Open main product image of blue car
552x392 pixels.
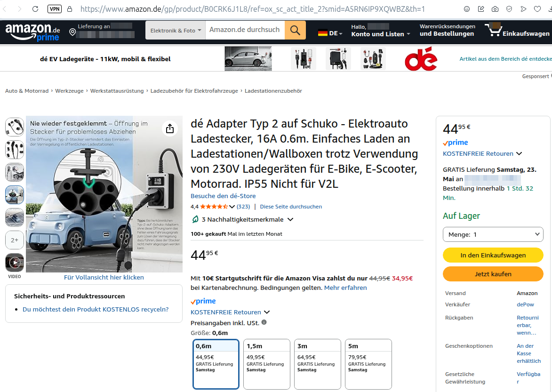click(104, 194)
